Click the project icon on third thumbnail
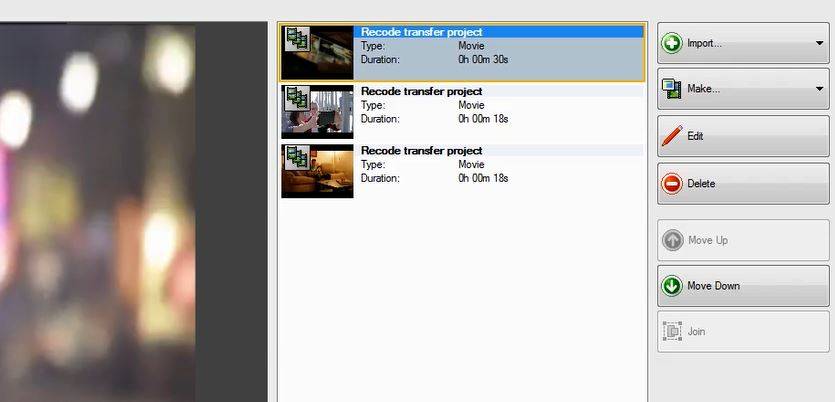 tap(297, 158)
